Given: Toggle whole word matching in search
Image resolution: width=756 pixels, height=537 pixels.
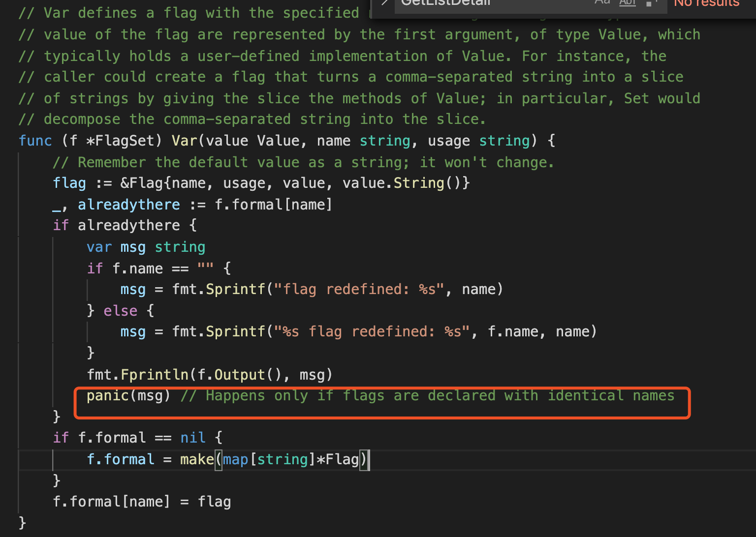Looking at the screenshot, I should tap(627, 3).
